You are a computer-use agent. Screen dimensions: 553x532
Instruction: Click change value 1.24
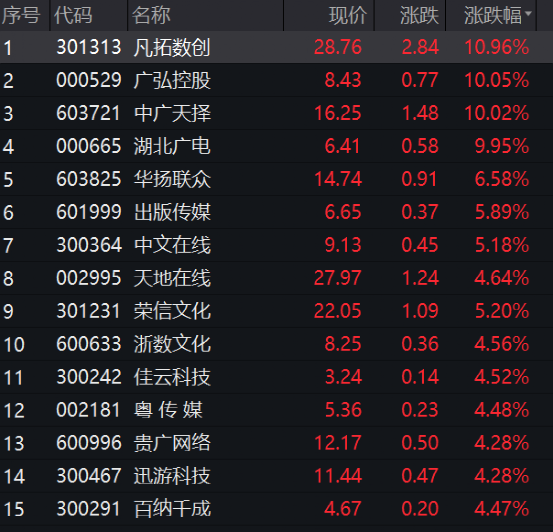420,278
